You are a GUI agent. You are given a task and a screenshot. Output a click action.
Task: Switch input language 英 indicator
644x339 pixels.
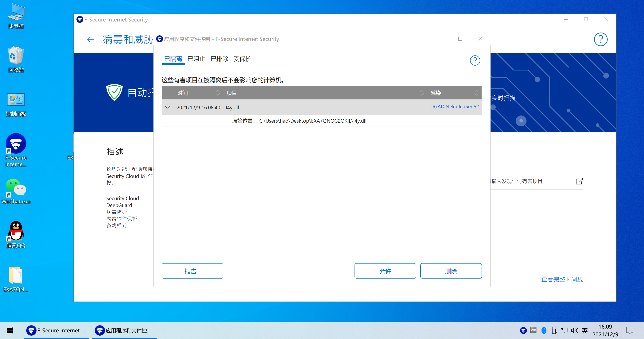(584, 330)
